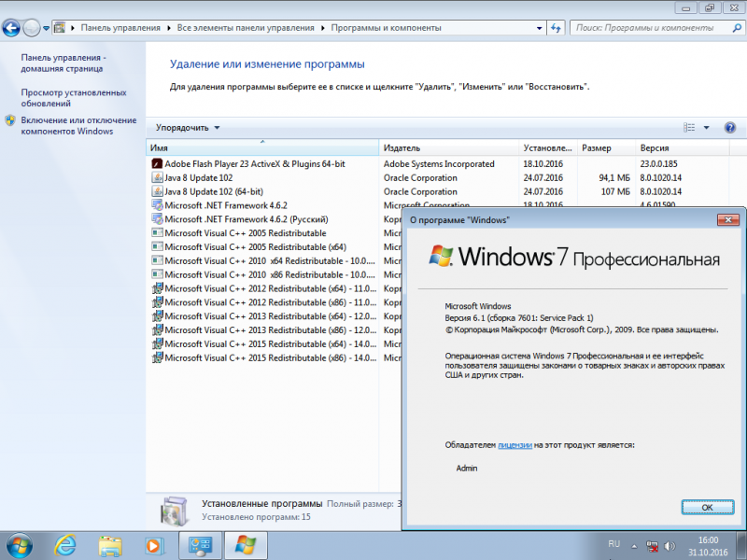The height and width of the screenshot is (560, 747).
Task: Select 'Java 8 Update 102 (64-bit)' program name
Action: (x=214, y=191)
